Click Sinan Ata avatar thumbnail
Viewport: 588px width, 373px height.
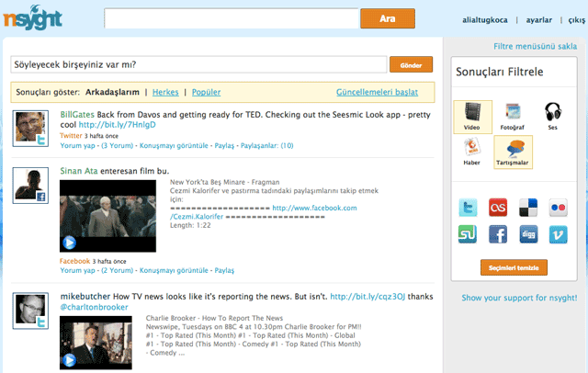[x=30, y=186]
